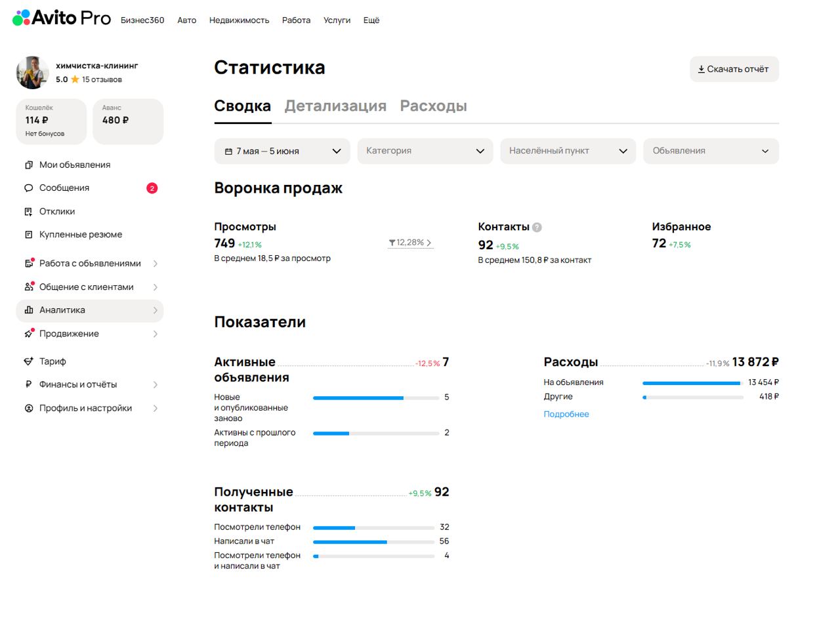The width and height of the screenshot is (840, 629).
Task: Click the Написали в чат progress bar
Action: 373,542
